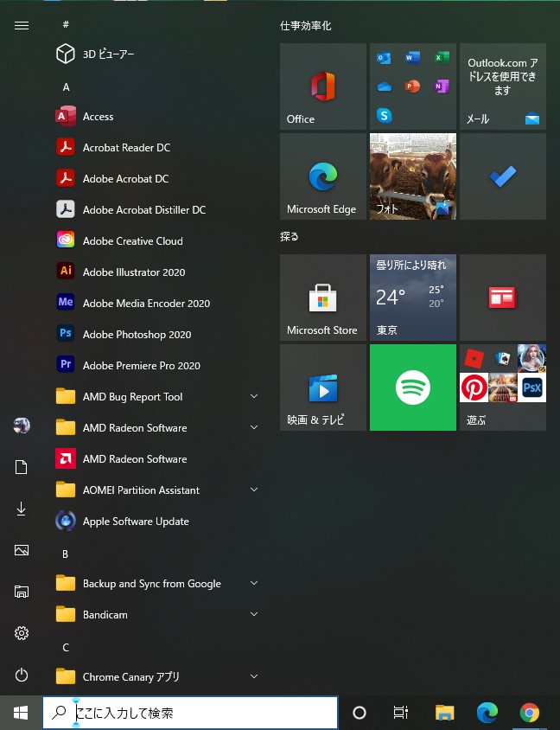Open the Microsoft Edge tile
The width and height of the screenshot is (560, 730).
point(323,176)
